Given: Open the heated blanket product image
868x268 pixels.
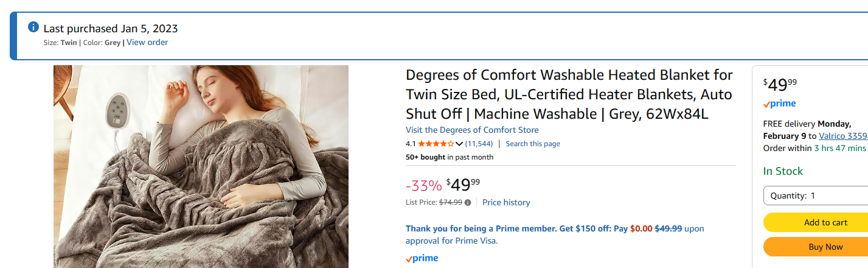Looking at the screenshot, I should (x=201, y=166).
